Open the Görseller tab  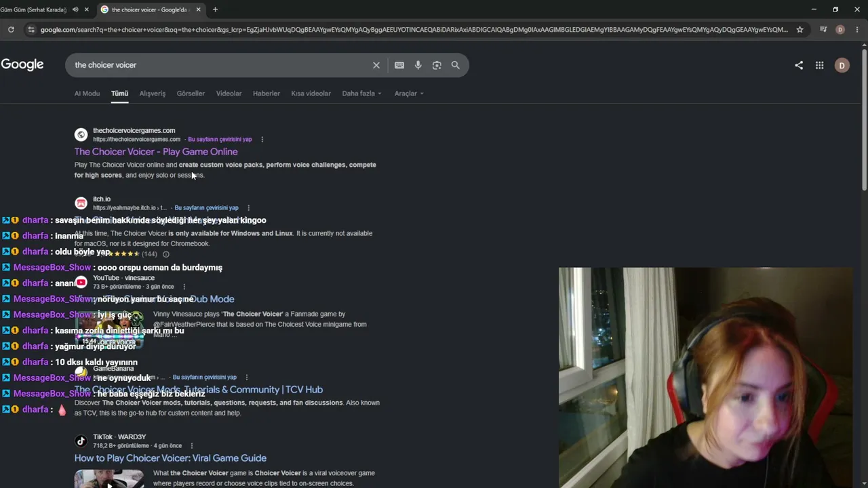point(191,94)
